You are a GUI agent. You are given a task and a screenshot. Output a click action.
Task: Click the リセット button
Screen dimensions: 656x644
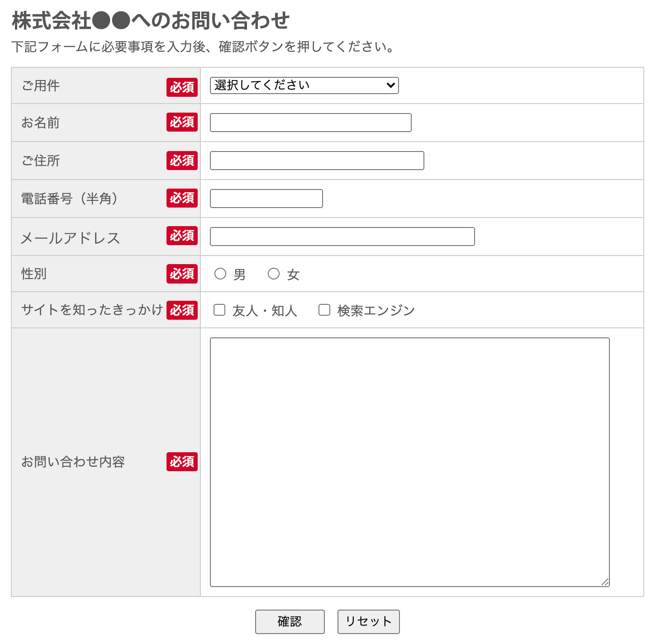(369, 622)
